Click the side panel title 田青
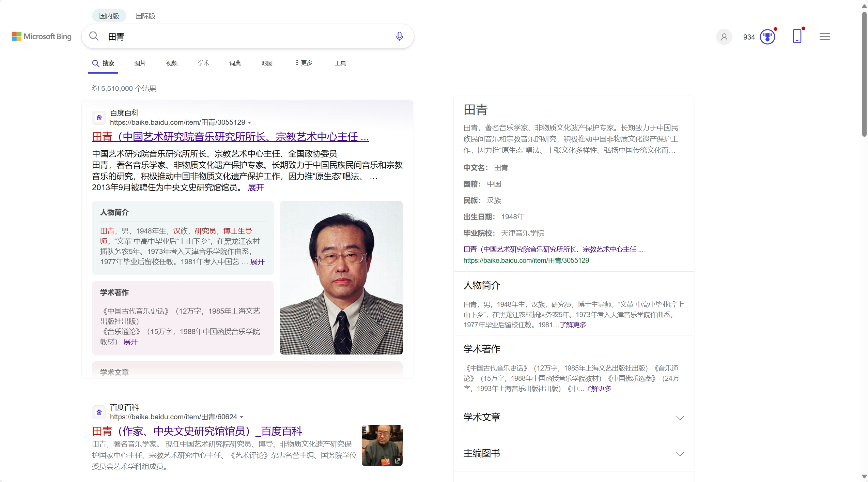The image size is (868, 482). (x=476, y=110)
